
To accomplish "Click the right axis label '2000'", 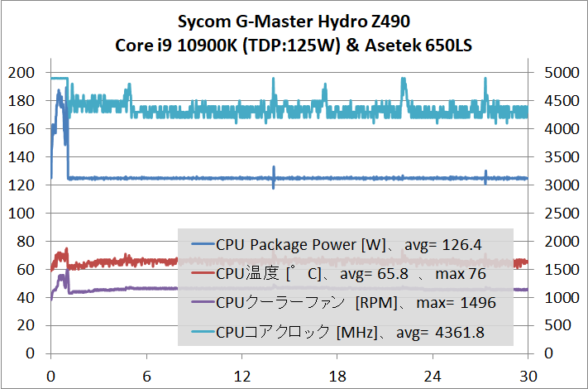I will click(562, 241).
